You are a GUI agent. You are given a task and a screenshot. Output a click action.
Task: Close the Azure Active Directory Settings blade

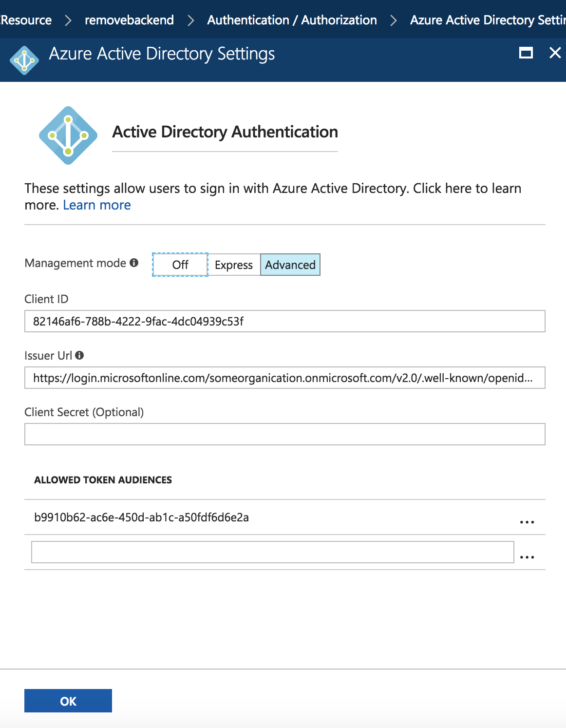(x=555, y=53)
